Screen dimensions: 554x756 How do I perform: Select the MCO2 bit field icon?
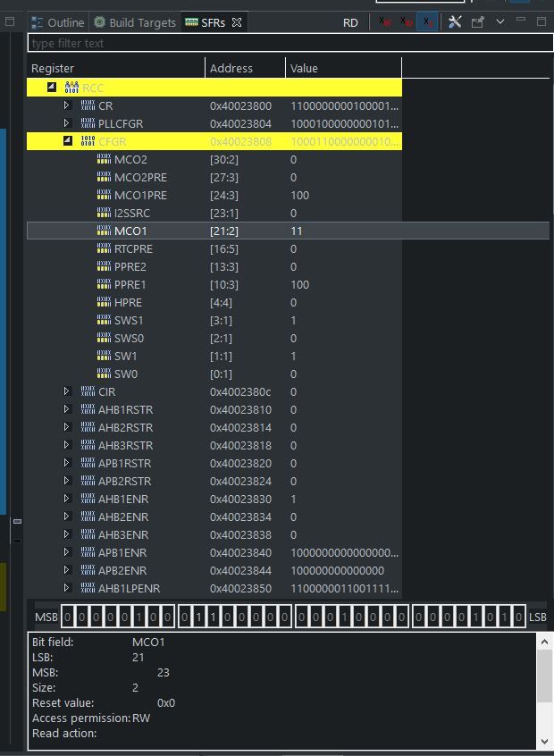[x=104, y=159]
